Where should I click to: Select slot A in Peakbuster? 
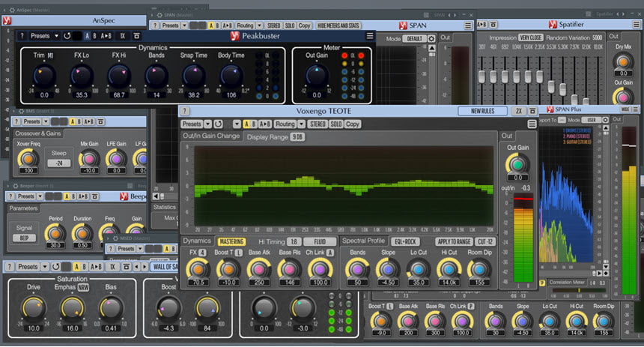[87, 36]
